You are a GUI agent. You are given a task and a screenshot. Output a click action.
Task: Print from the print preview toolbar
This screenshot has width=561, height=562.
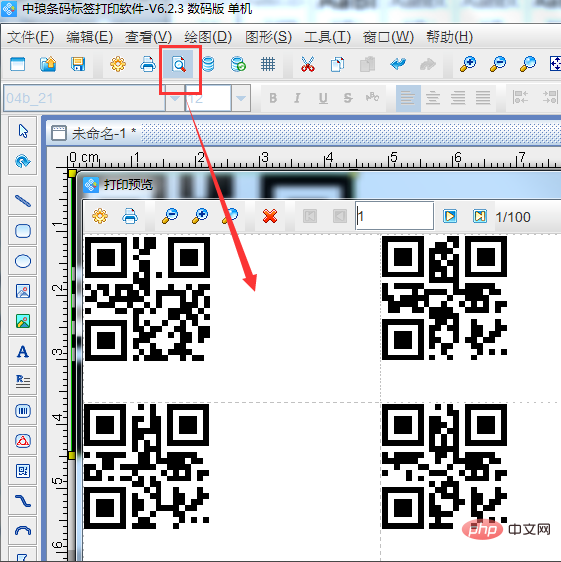[x=130, y=216]
